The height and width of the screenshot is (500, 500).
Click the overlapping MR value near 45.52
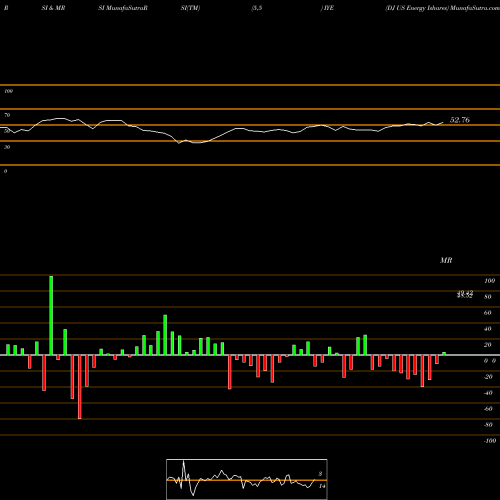pyautogui.click(x=465, y=294)
